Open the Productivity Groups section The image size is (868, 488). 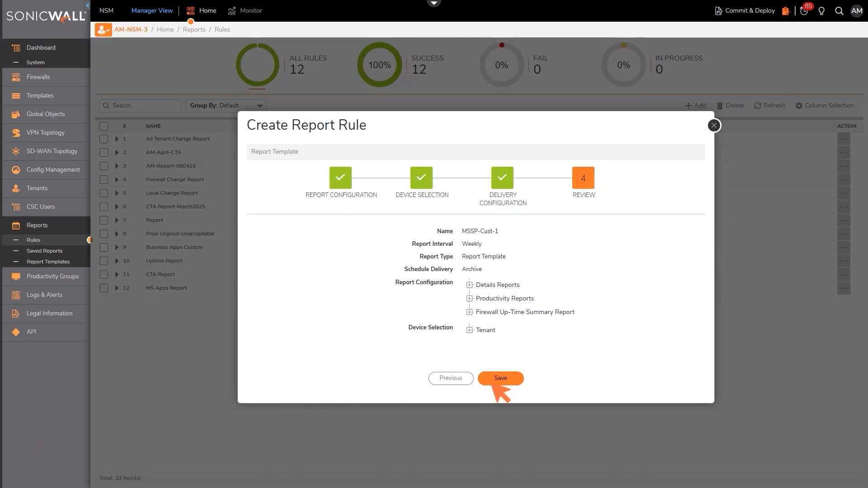pyautogui.click(x=52, y=276)
